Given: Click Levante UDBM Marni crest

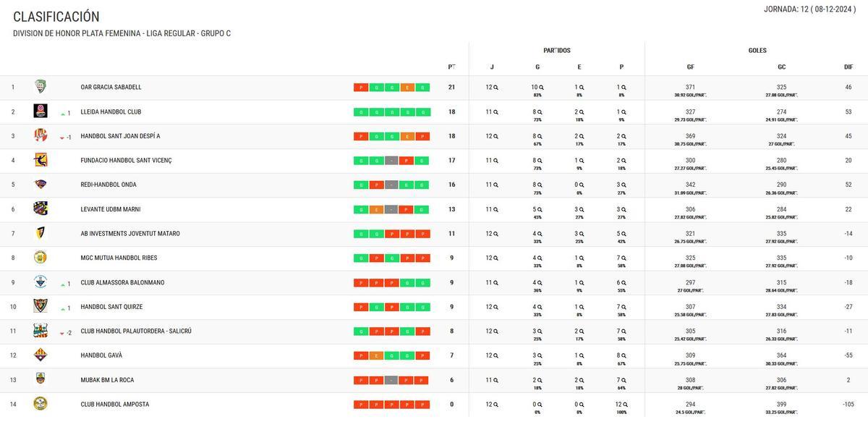Looking at the screenshot, I should (41, 209).
